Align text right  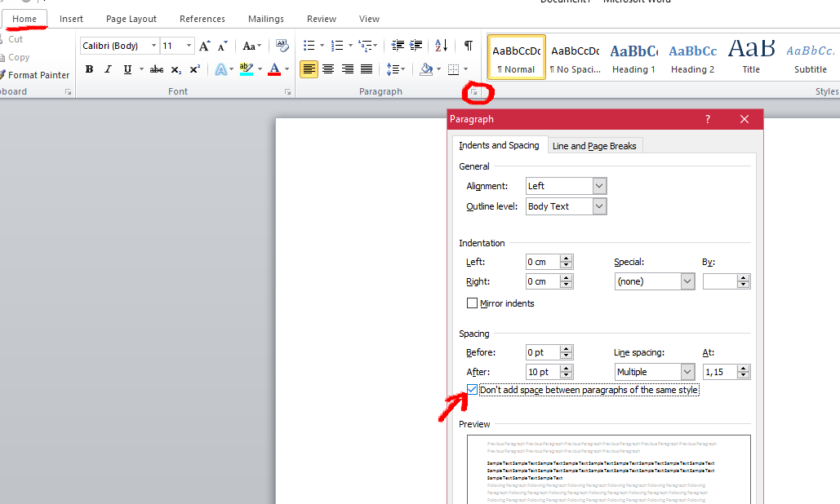[347, 69]
